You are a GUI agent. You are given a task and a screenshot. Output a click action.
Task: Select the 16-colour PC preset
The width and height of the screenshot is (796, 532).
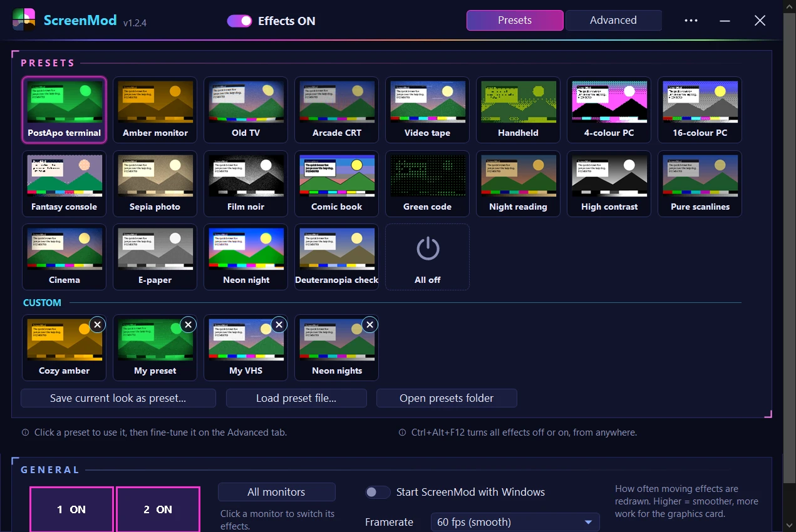(700, 110)
